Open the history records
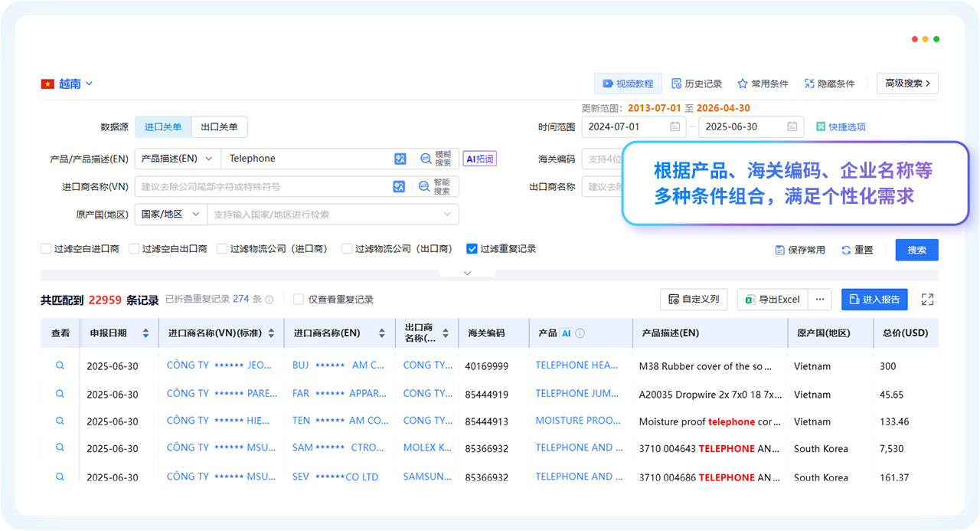The height and width of the screenshot is (531, 980). click(x=697, y=84)
